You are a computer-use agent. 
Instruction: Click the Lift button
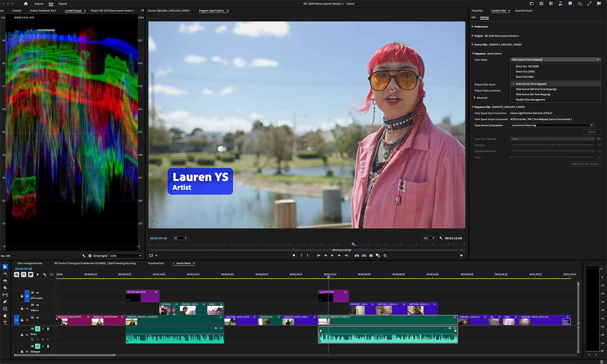[x=357, y=255]
